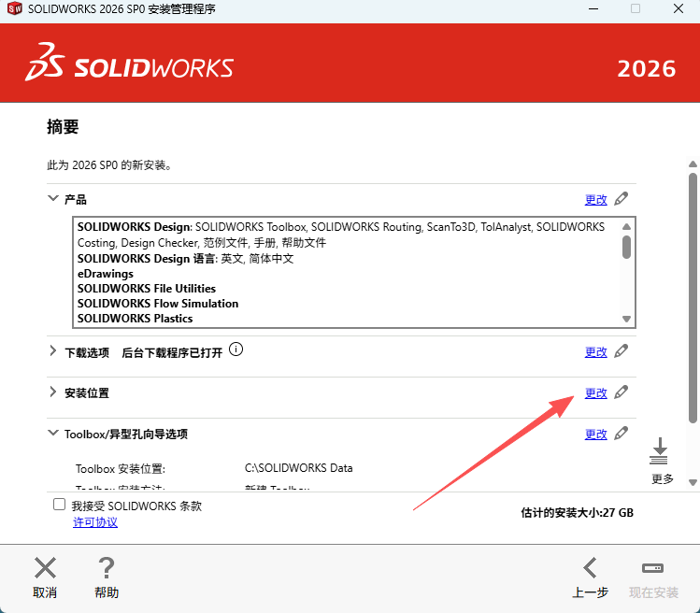
Task: Click 更改 link for Toolbox/异型孔向导选项
Action: [x=596, y=435]
